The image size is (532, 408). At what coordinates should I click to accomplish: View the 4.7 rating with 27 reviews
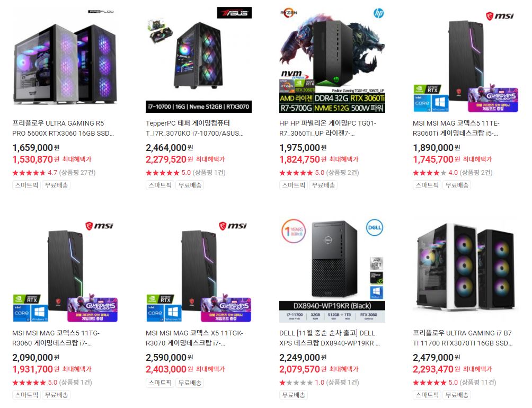pos(54,173)
